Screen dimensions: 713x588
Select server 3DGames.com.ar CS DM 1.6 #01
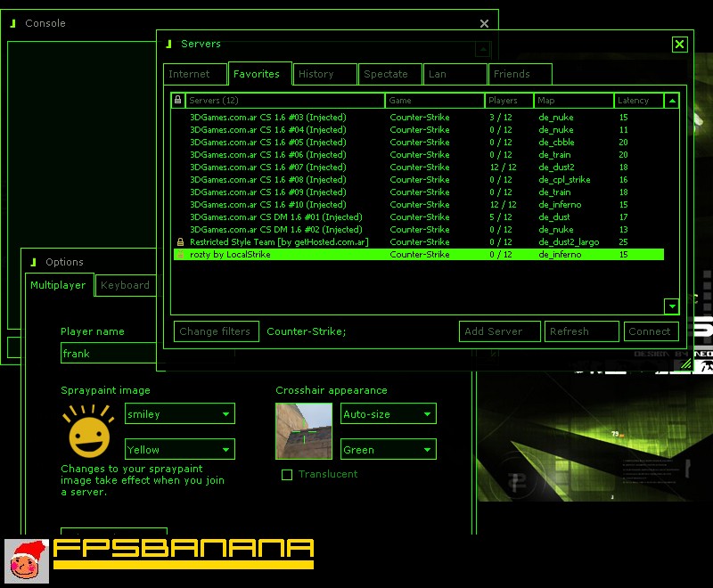(419, 217)
